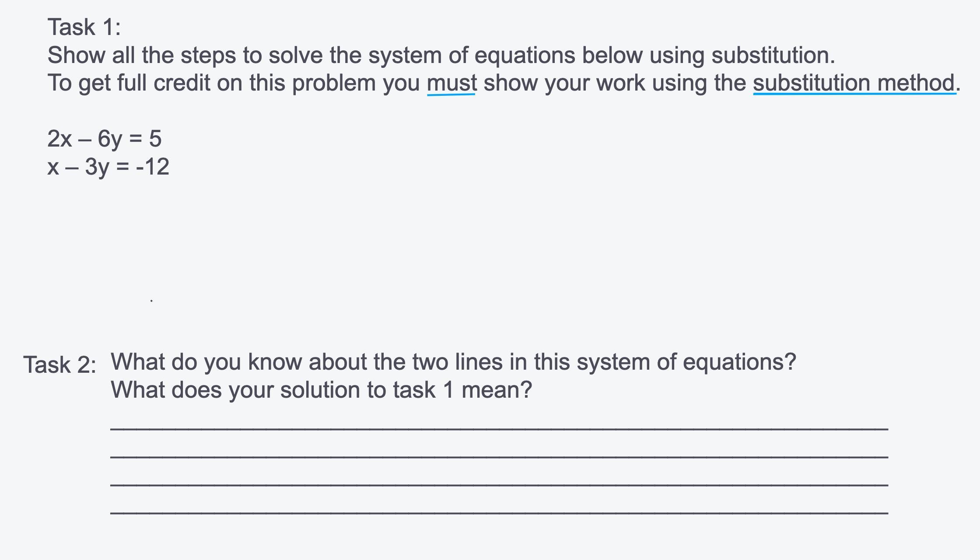Click the sentence starting "Show all the steps"

441,56
